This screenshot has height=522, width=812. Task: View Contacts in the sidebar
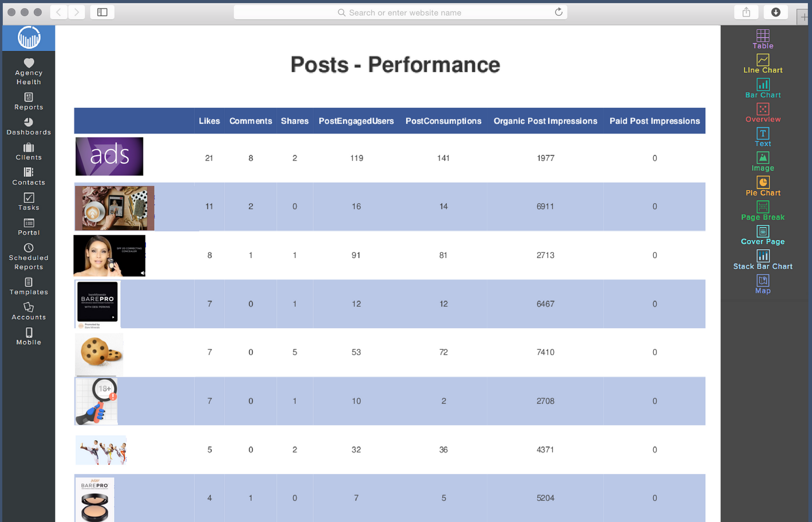[28, 178]
